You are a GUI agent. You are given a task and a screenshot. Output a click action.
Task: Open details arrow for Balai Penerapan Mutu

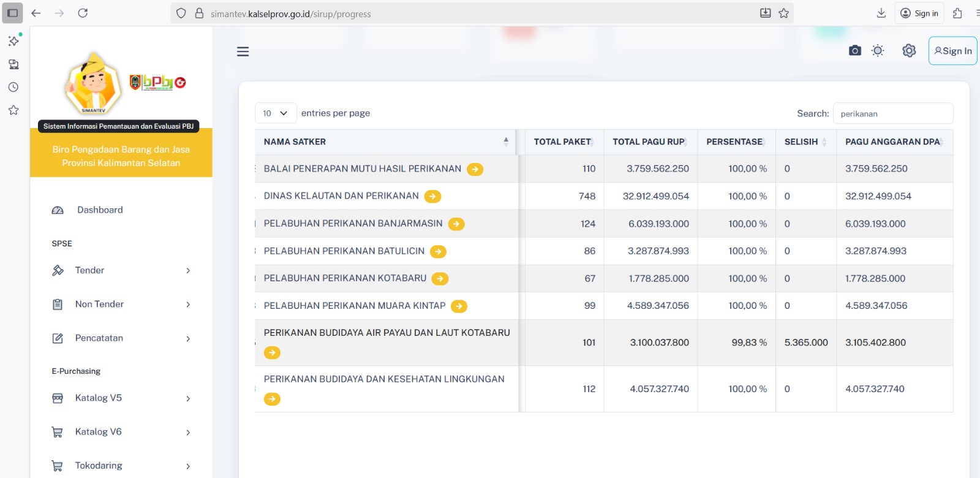(475, 169)
